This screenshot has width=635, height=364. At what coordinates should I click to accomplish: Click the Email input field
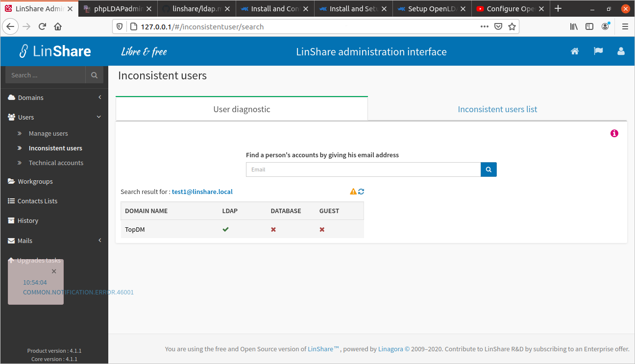tap(363, 169)
